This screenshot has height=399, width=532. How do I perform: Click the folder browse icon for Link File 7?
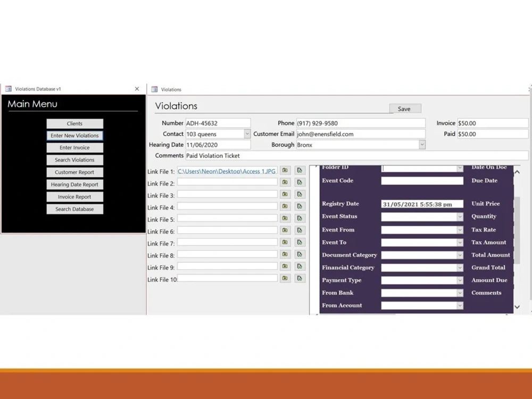[x=285, y=242]
